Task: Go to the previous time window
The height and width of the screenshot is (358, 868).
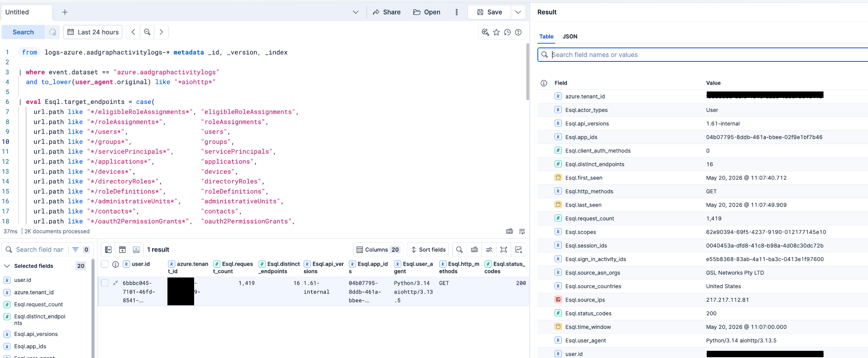Action: coord(133,32)
